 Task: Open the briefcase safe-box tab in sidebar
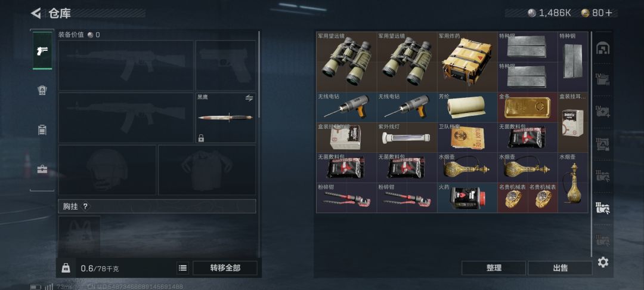pyautogui.click(x=42, y=169)
